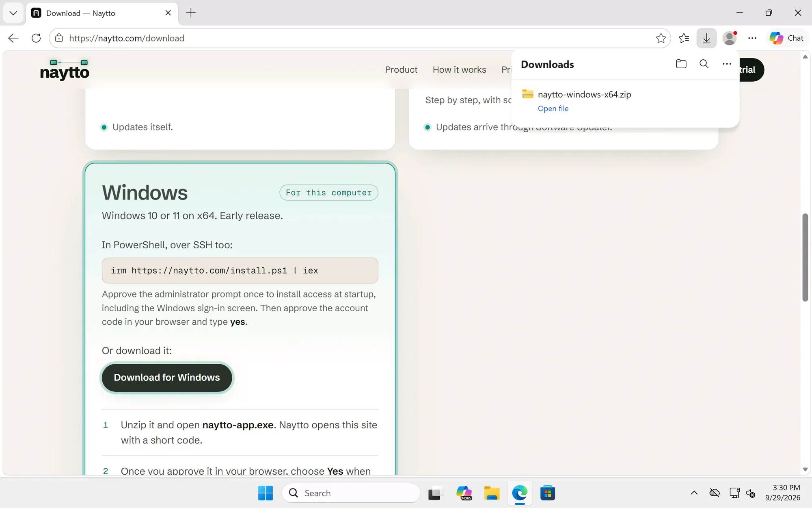Click the PowerShell install command box

tap(240, 270)
